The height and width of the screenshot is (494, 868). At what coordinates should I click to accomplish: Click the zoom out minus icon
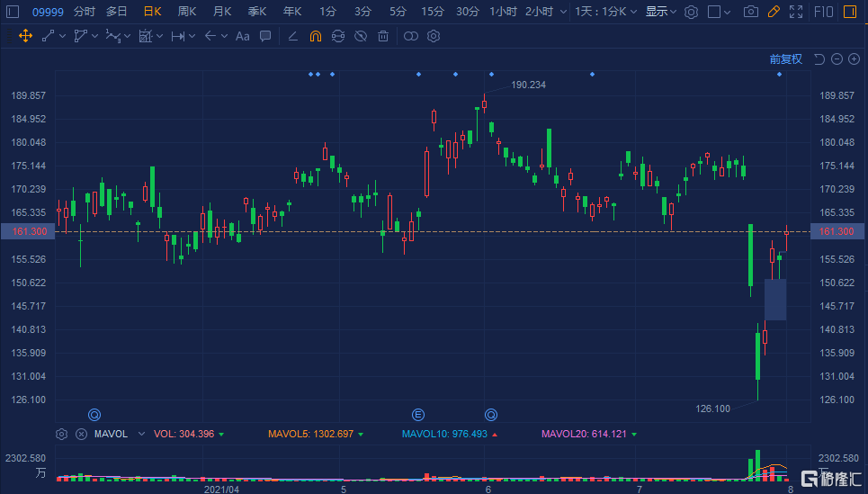point(837,59)
